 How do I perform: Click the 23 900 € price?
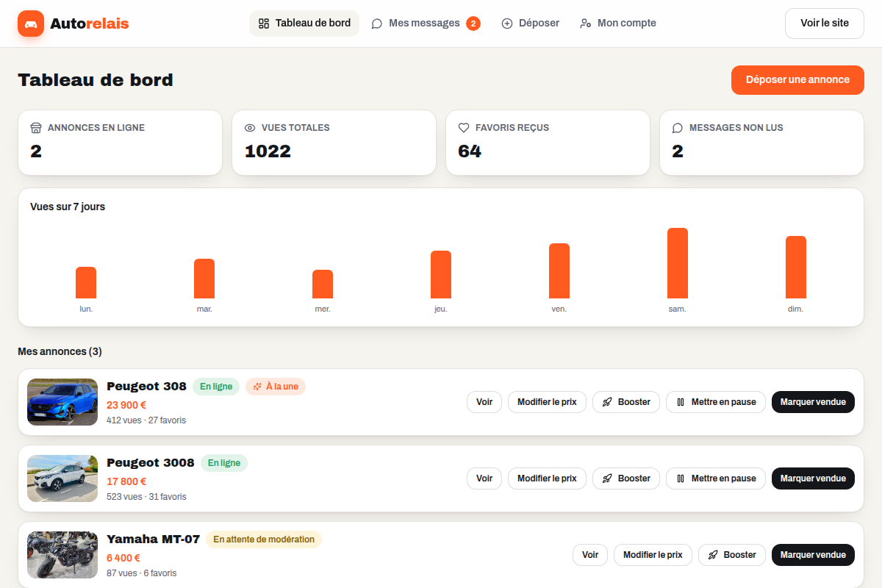coord(126,405)
